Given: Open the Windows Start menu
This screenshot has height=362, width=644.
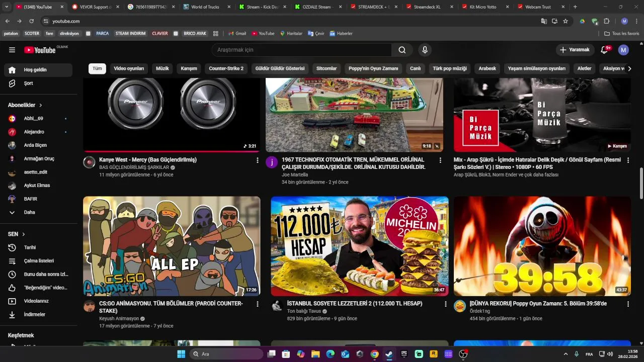Looking at the screenshot, I should click(x=181, y=354).
